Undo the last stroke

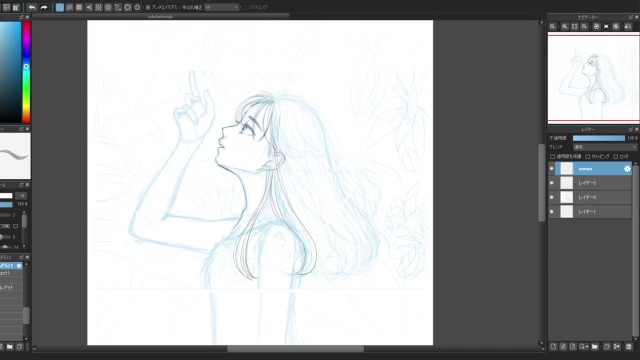31,7
